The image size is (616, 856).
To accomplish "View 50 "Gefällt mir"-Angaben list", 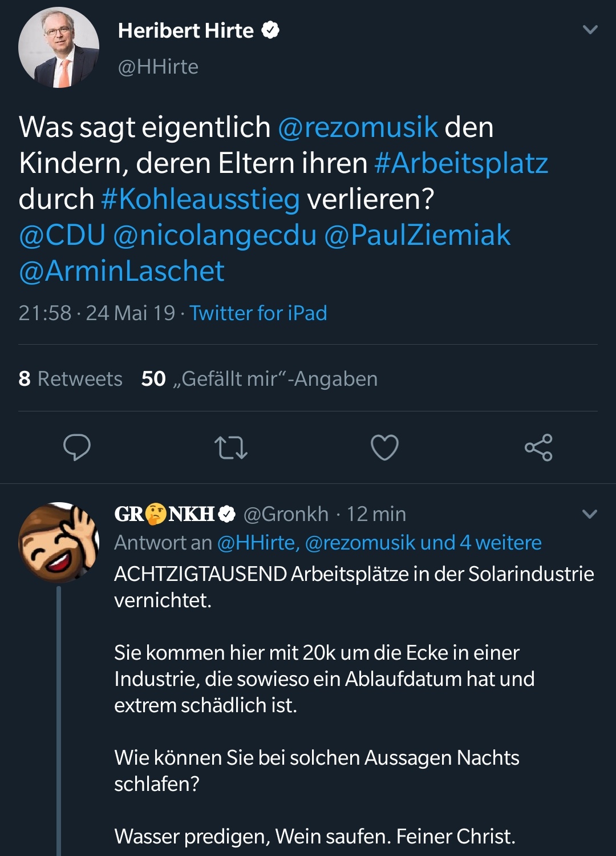I will pyautogui.click(x=260, y=378).
